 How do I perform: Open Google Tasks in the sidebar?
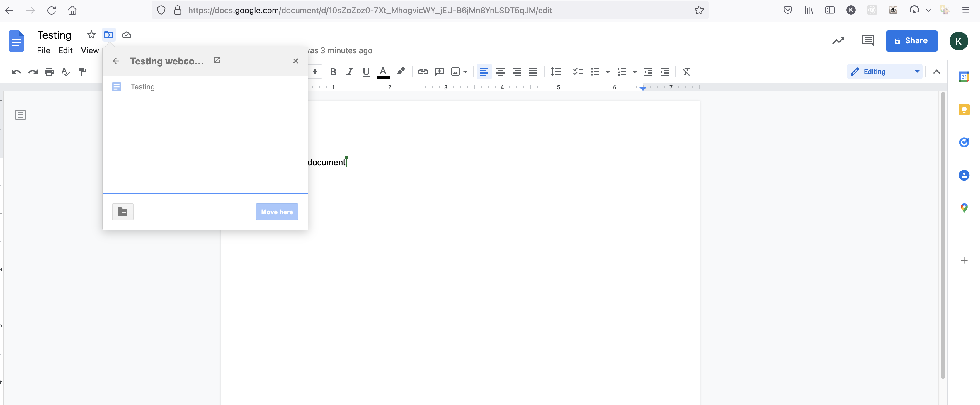[964, 143]
